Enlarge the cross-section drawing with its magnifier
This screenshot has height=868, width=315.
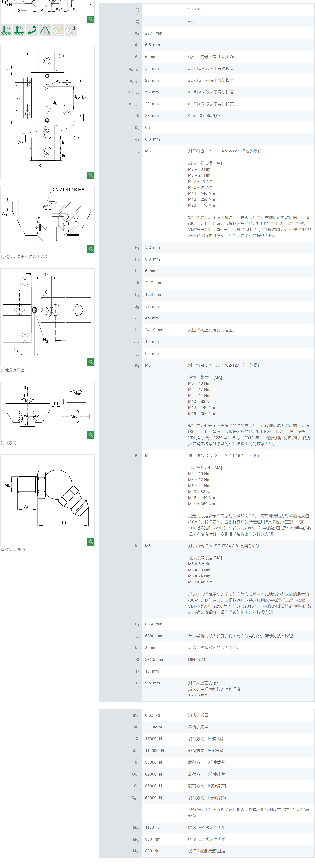[x=90, y=19]
